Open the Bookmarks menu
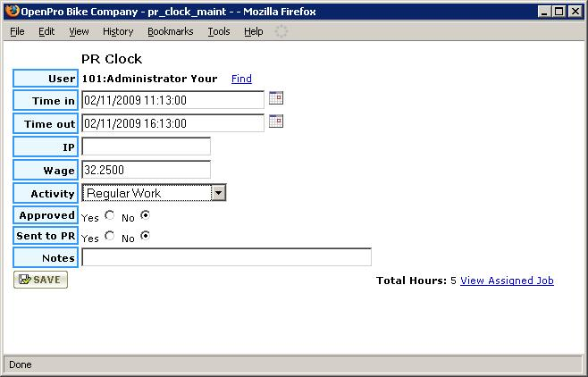 (170, 31)
